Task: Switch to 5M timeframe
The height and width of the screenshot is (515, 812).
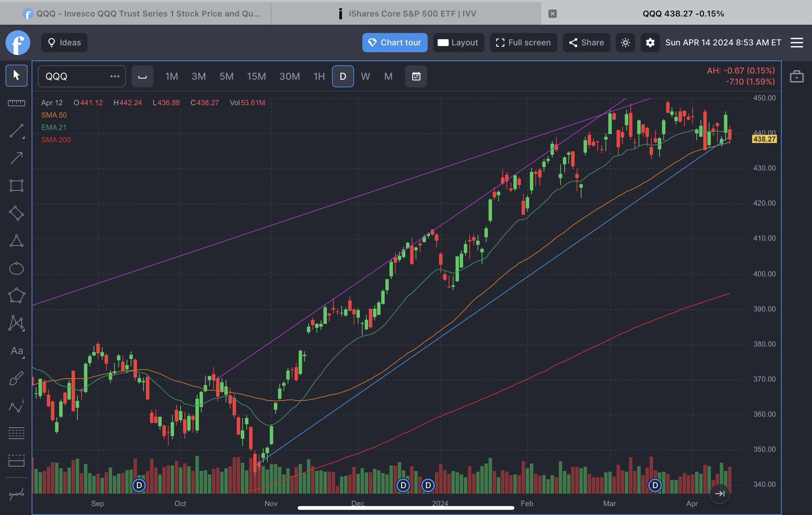Action: pyautogui.click(x=226, y=76)
